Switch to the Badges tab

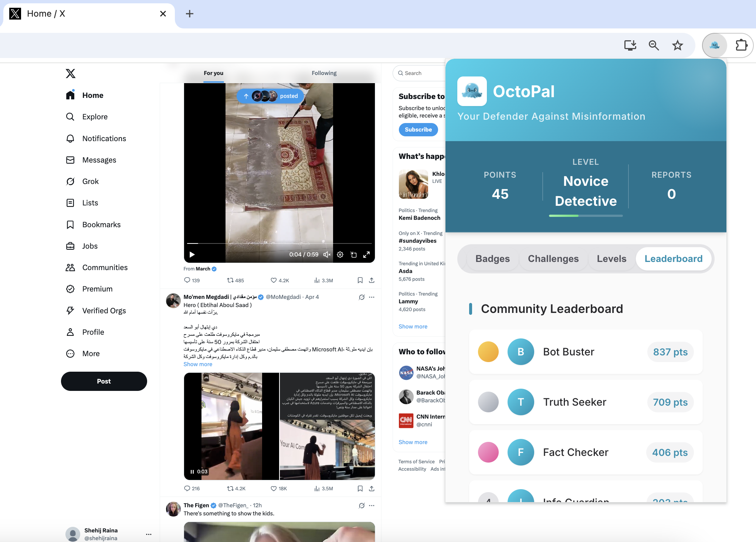click(x=492, y=259)
